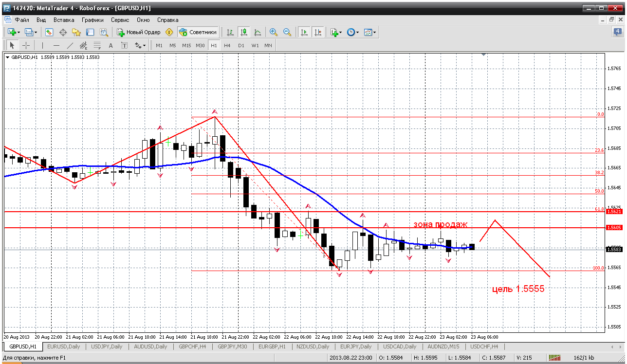The image size is (627, 364).
Task: Toggle the Советники expert advisors button
Action: 198,32
